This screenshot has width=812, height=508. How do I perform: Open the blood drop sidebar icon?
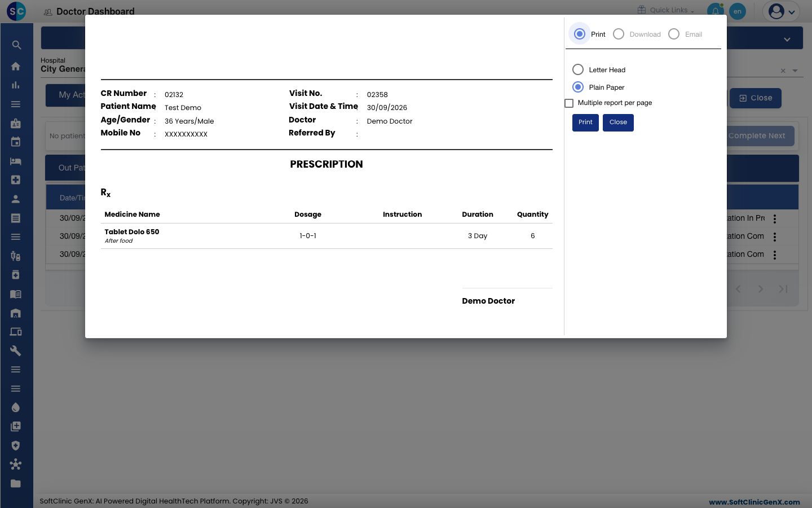[16, 408]
